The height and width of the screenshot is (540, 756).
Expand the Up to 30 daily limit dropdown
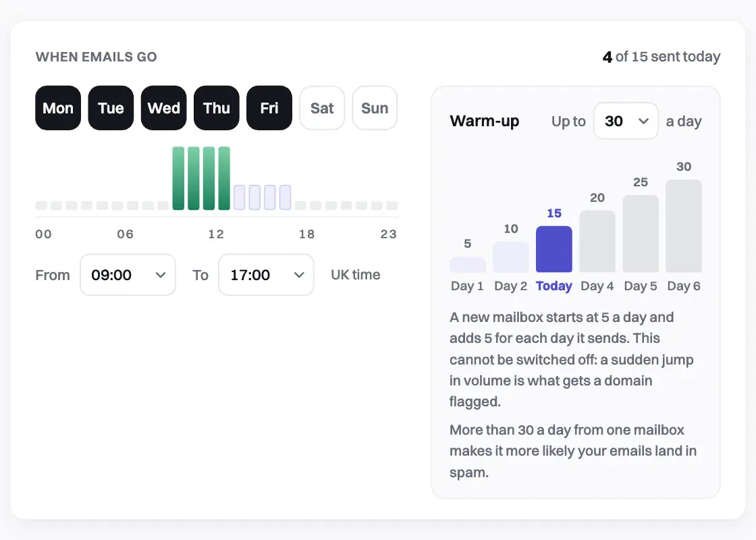pos(626,121)
